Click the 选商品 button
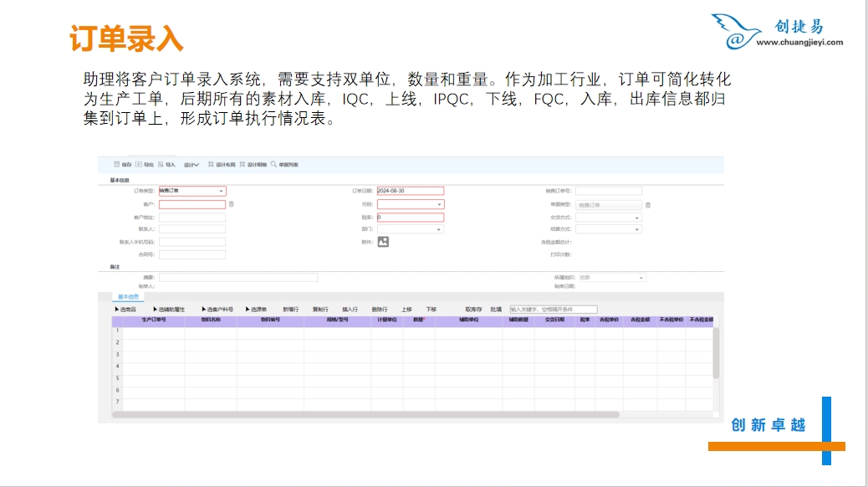The image size is (868, 487). click(125, 310)
